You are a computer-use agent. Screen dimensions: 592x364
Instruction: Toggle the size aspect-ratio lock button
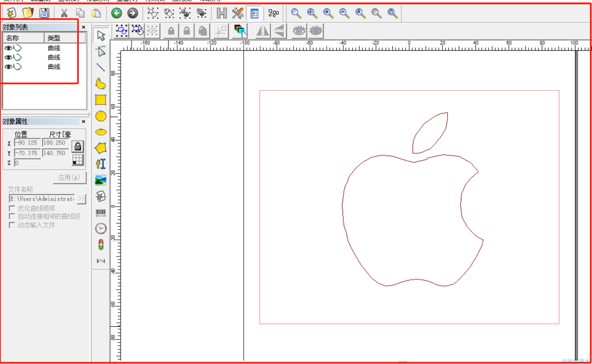78,146
